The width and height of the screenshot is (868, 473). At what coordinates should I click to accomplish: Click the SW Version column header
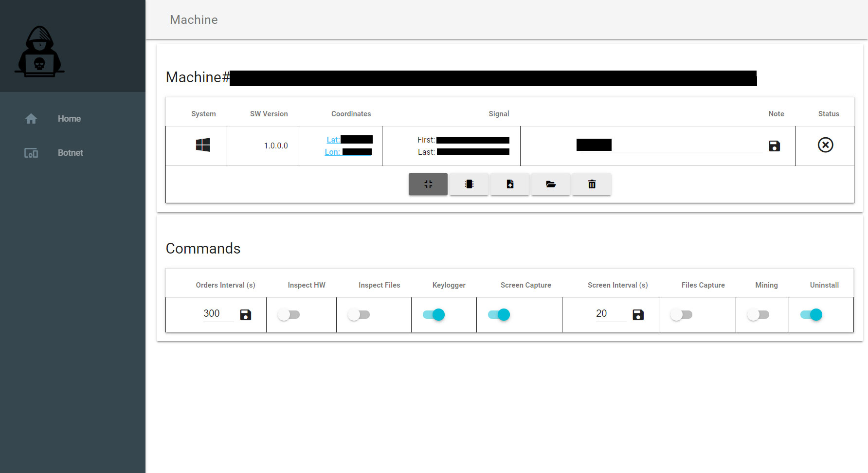[x=269, y=114]
